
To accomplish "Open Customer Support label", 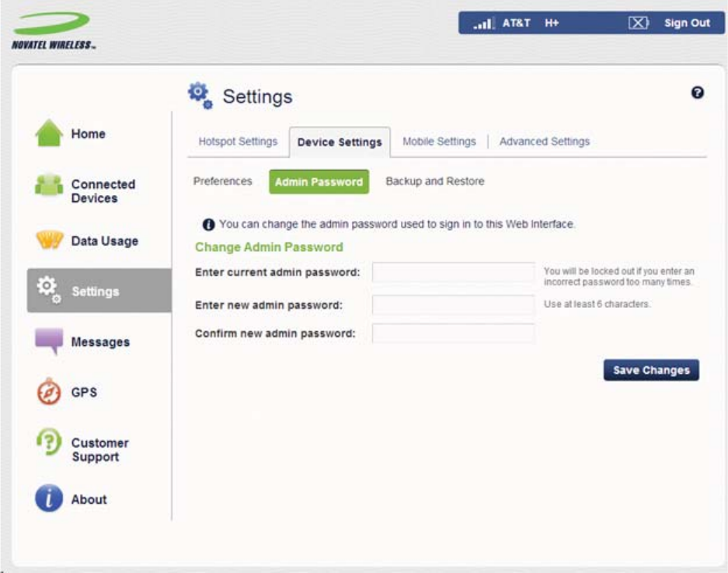I will pyautogui.click(x=99, y=449).
